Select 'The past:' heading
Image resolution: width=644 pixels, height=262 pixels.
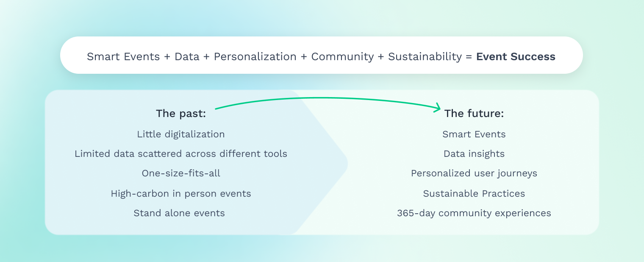(x=181, y=114)
